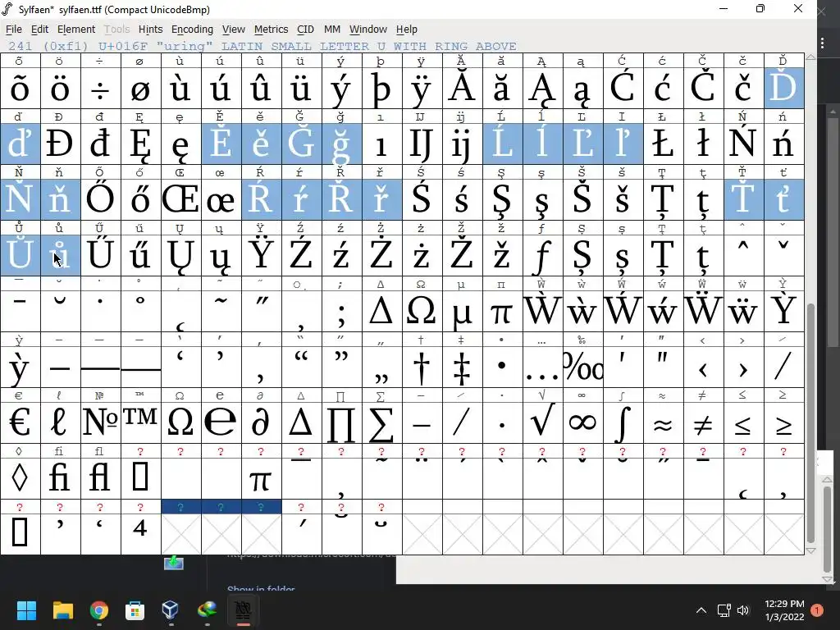Select the square root glyph
The height and width of the screenshot is (630, 840).
click(x=542, y=422)
